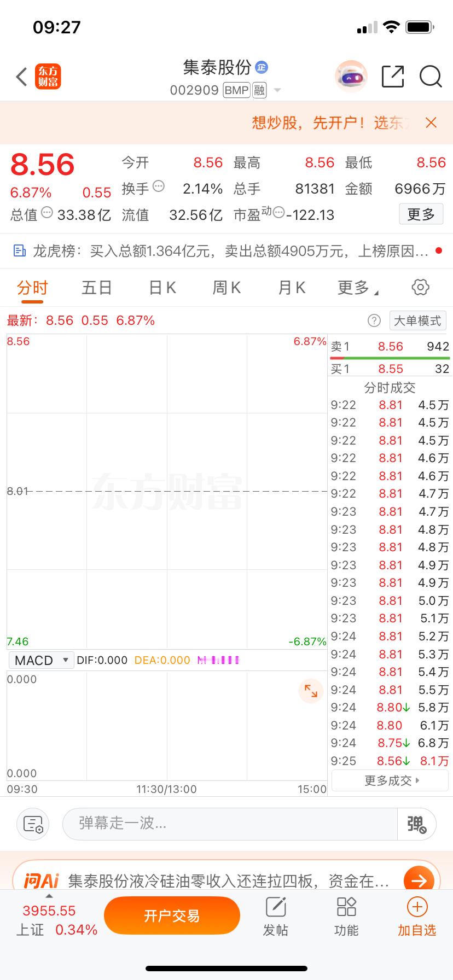
Task: Open the 龙虎榜 news item
Action: [x=226, y=251]
